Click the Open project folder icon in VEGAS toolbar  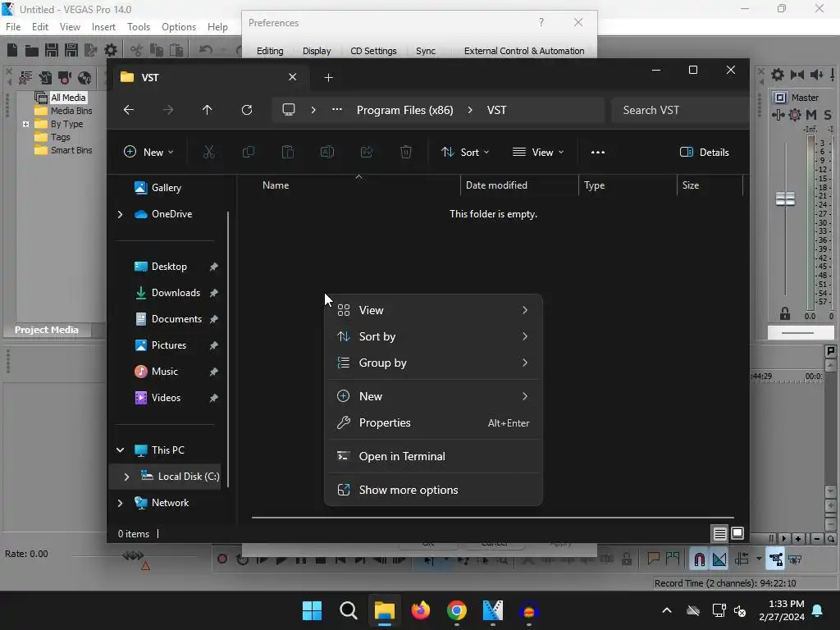[32, 50]
